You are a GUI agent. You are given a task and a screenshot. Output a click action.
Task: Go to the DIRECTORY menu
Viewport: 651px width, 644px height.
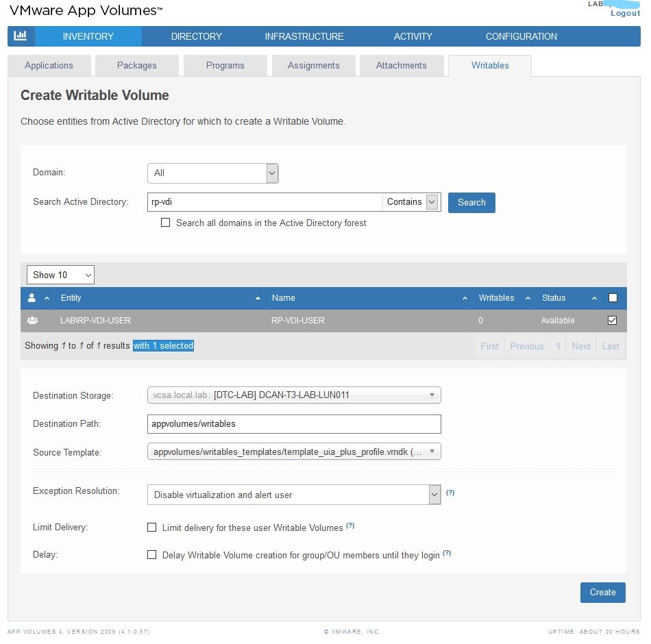(x=197, y=36)
